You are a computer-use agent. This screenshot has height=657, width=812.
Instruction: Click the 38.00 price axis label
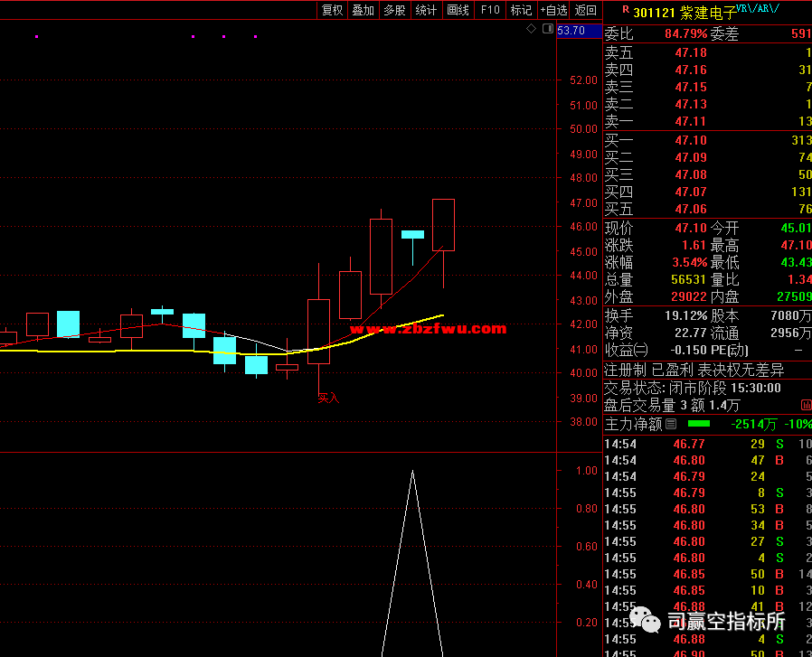[x=583, y=422]
